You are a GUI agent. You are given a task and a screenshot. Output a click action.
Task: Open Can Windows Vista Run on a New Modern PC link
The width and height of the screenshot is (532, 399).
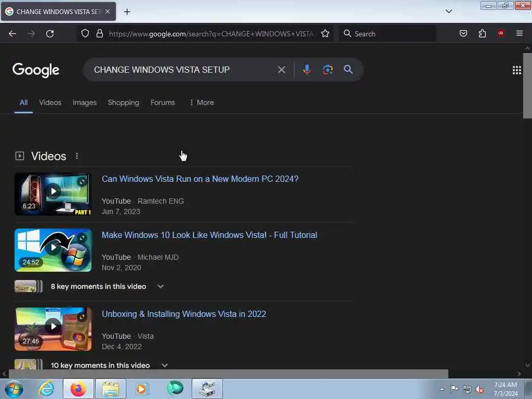tap(200, 179)
